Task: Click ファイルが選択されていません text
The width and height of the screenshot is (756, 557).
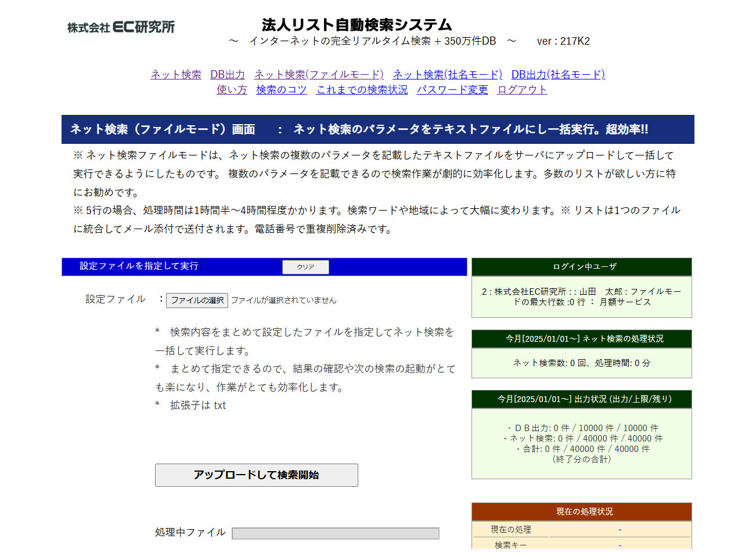Action: 284,300
